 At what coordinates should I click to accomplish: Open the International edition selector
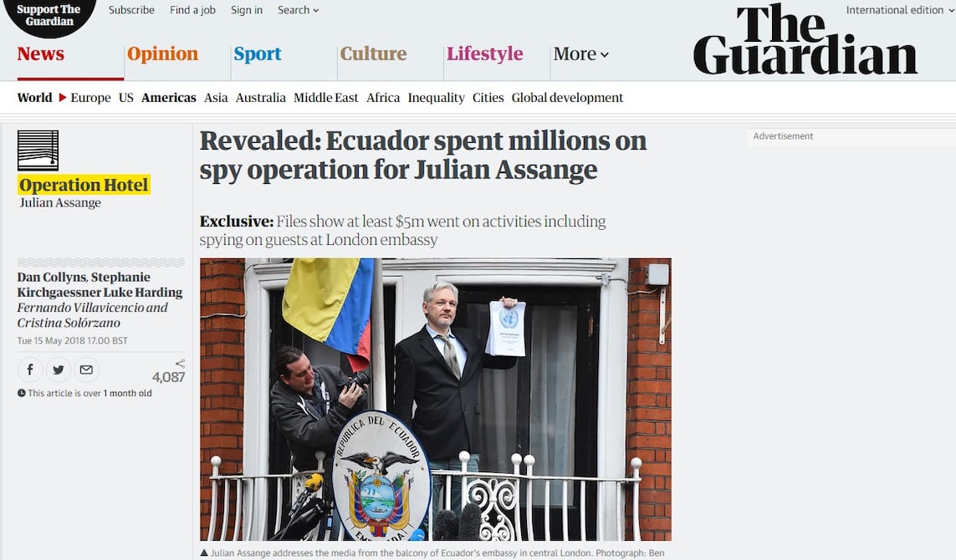click(900, 10)
